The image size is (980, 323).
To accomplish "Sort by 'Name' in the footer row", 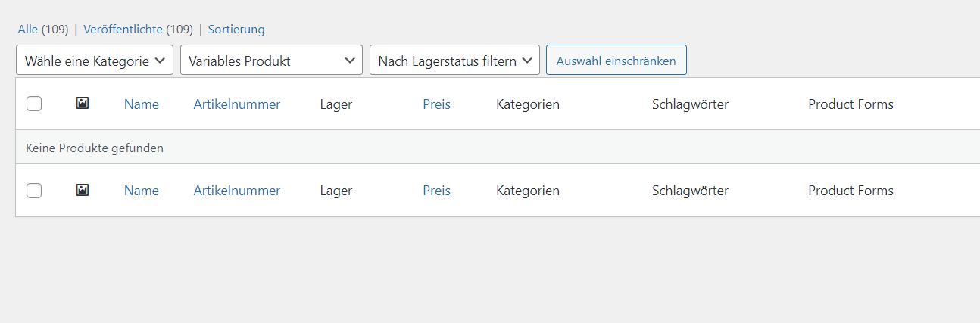I will [x=142, y=191].
